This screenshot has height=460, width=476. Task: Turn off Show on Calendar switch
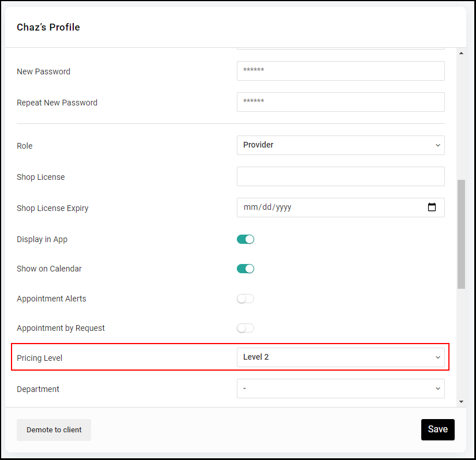pyautogui.click(x=245, y=269)
